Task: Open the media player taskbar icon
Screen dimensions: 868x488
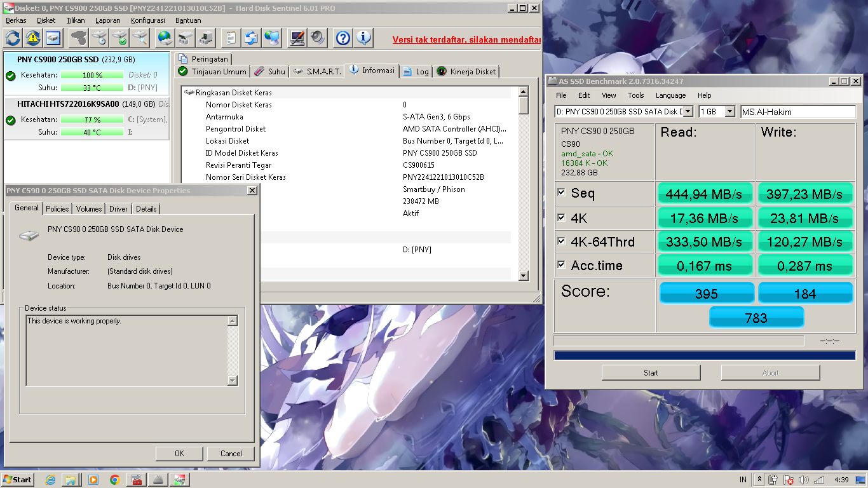Action: (x=93, y=480)
